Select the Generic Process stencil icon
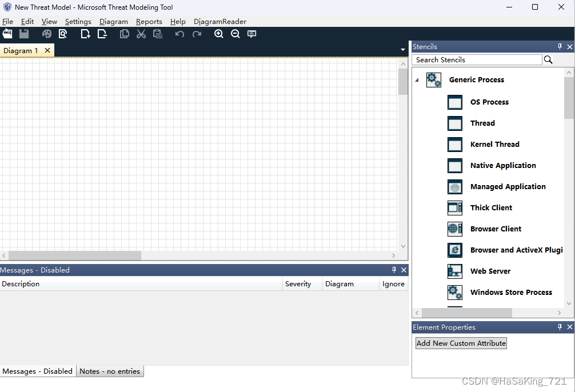 pyautogui.click(x=433, y=80)
